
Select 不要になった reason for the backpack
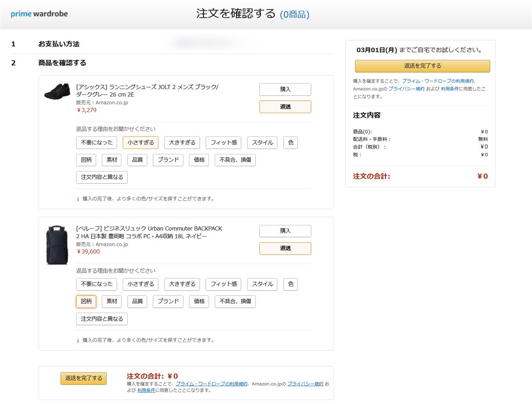tap(97, 284)
